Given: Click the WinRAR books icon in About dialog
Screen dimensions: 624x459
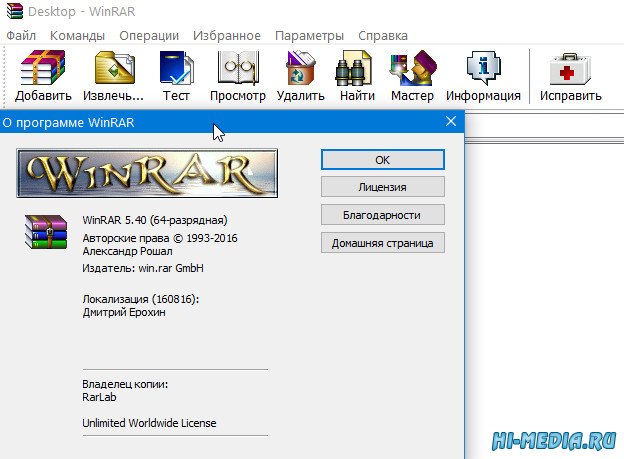Looking at the screenshot, I should pyautogui.click(x=46, y=232).
